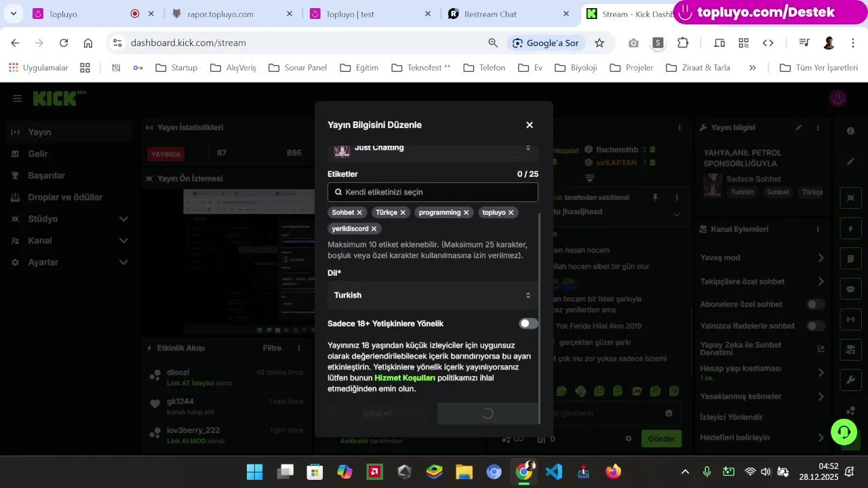
Task: Click the broadcast signal icon in right rail
Action: (x=851, y=319)
